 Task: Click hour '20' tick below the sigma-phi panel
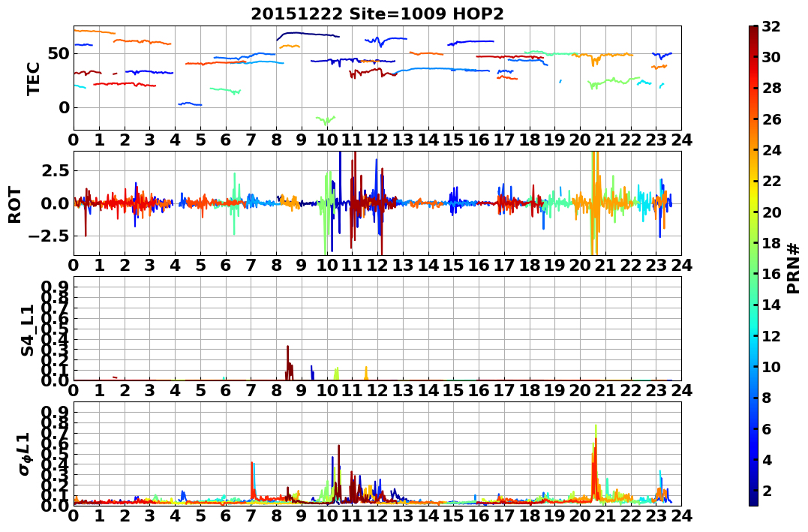point(580,515)
